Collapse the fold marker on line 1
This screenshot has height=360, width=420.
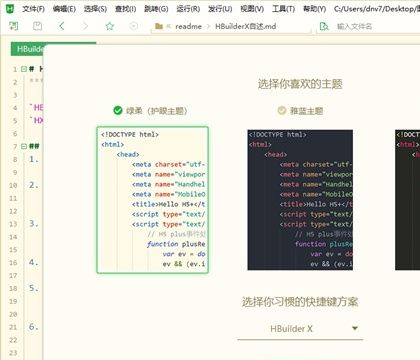coord(24,69)
